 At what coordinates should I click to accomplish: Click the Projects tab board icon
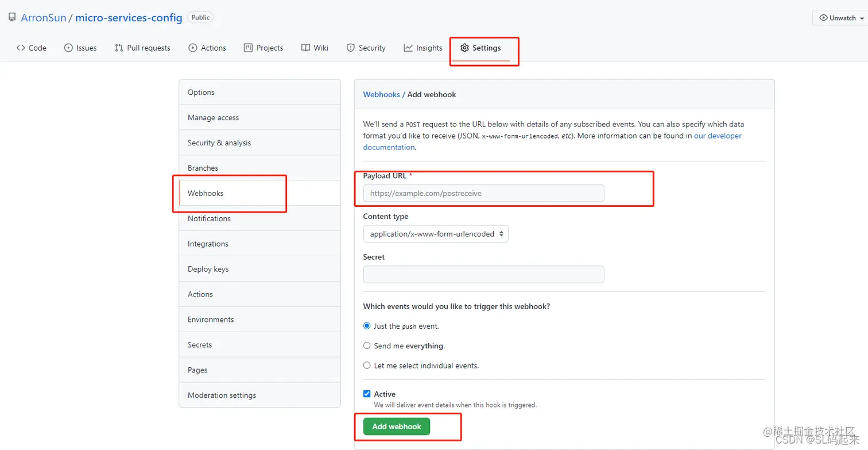coord(248,48)
